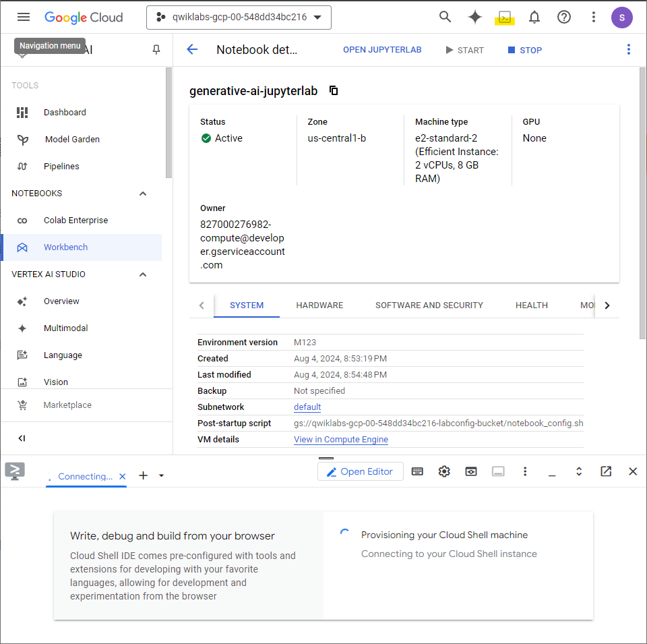Open Cloud Shell more options menu
Viewport: 647px width, 644px height.
(525, 471)
